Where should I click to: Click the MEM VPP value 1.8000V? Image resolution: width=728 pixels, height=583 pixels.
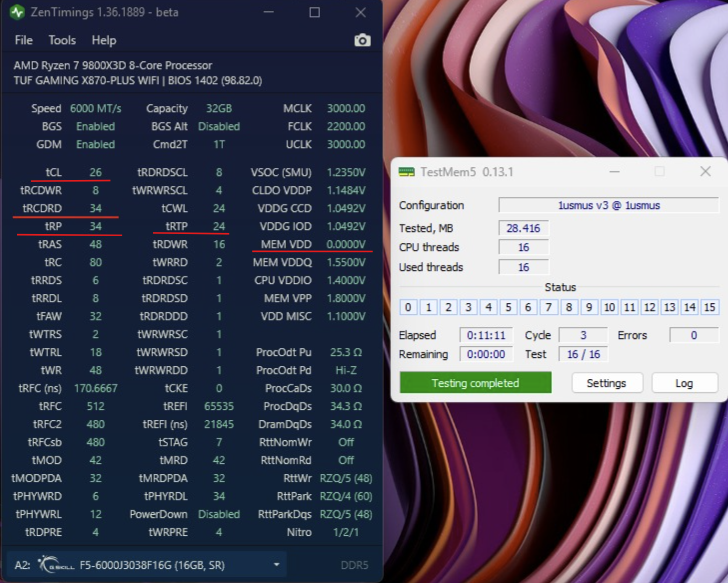tap(346, 298)
